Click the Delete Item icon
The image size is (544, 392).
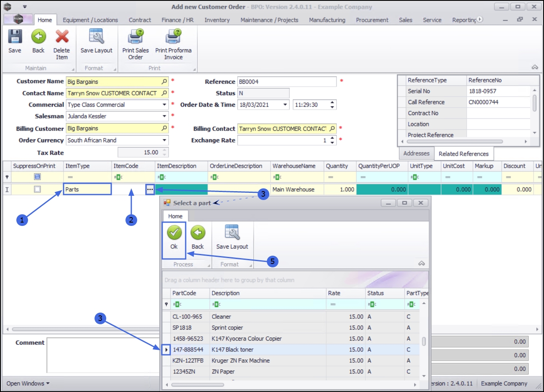[62, 36]
